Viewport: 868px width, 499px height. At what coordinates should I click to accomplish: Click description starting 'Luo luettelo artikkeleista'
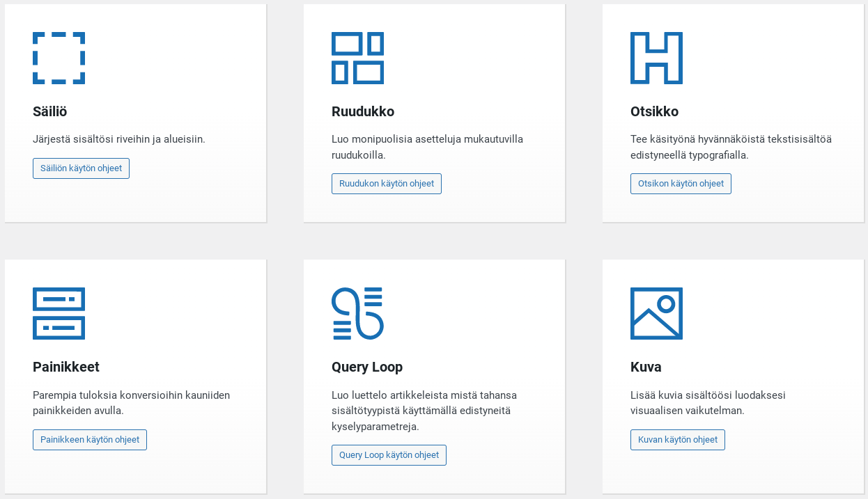(424, 411)
